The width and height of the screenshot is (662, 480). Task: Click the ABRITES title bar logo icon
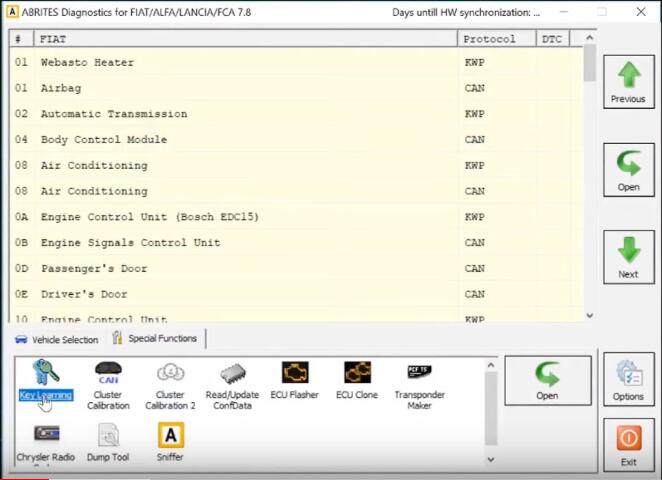(12, 12)
